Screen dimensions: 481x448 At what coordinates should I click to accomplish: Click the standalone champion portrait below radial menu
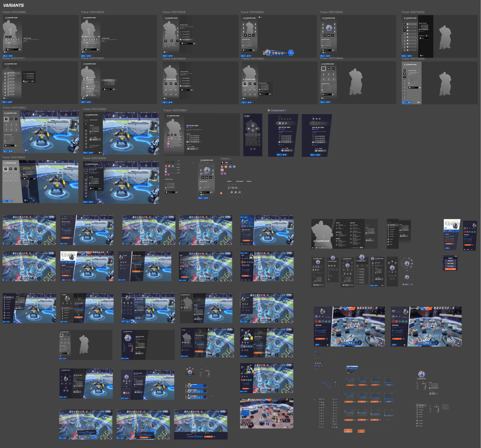pos(407,277)
